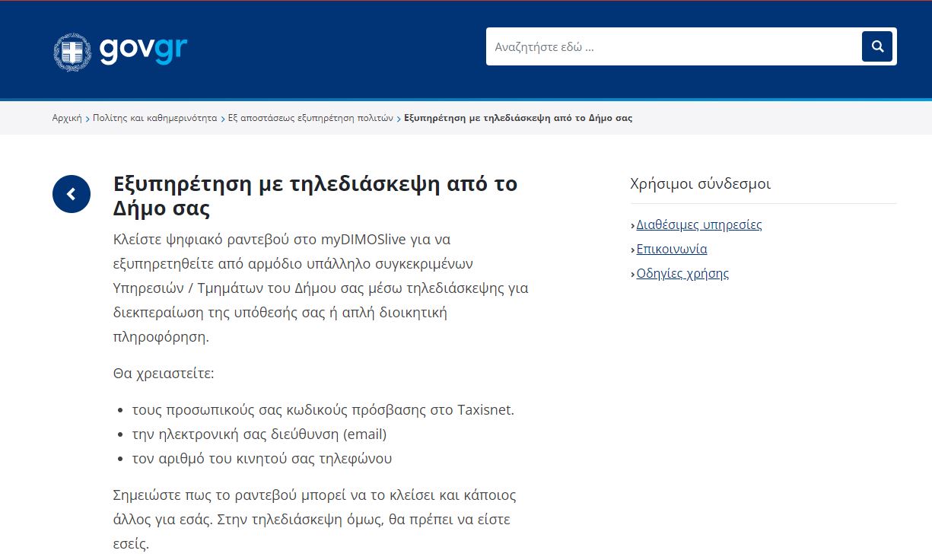Click the circular back arrow button
932x560 pixels.
tap(71, 194)
